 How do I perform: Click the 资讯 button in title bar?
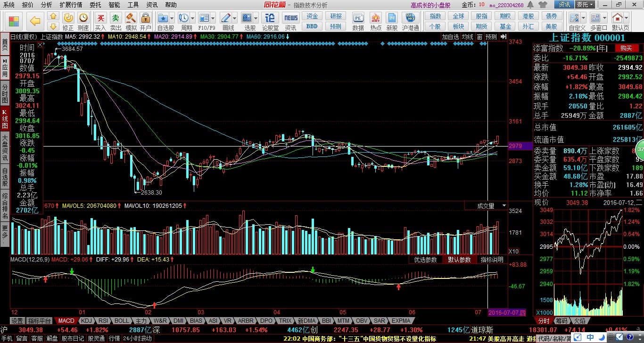[564, 4]
